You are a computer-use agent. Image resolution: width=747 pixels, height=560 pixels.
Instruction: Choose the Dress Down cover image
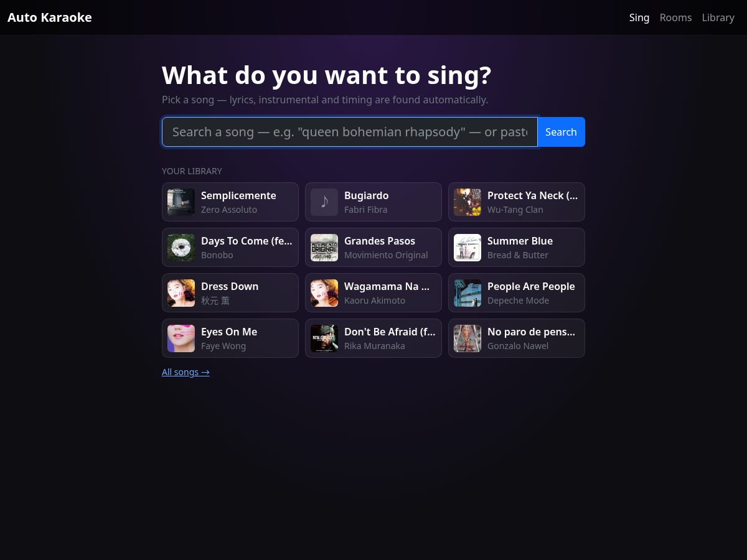point(181,293)
